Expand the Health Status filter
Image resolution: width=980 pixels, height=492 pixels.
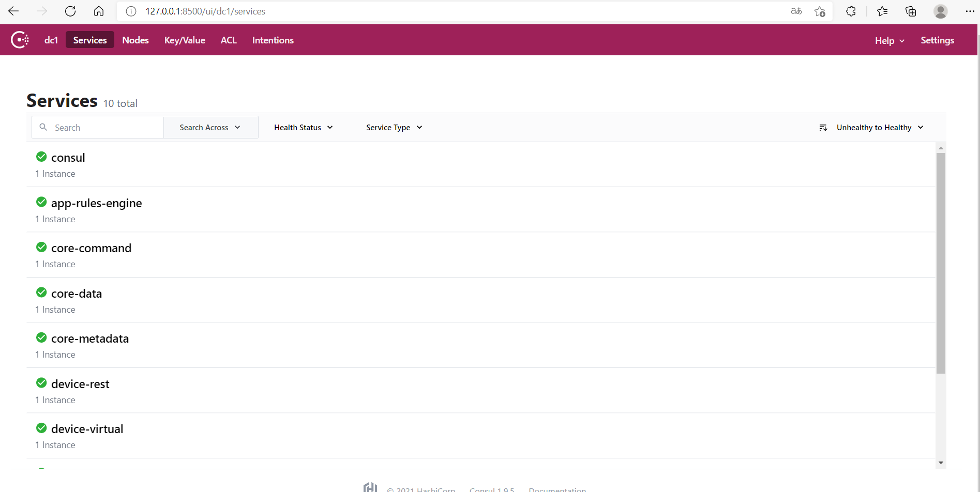point(304,127)
